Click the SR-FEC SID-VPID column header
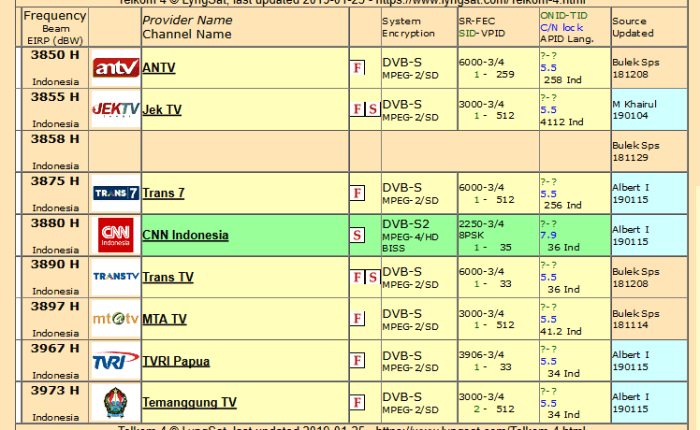The image size is (700, 430). (498, 27)
